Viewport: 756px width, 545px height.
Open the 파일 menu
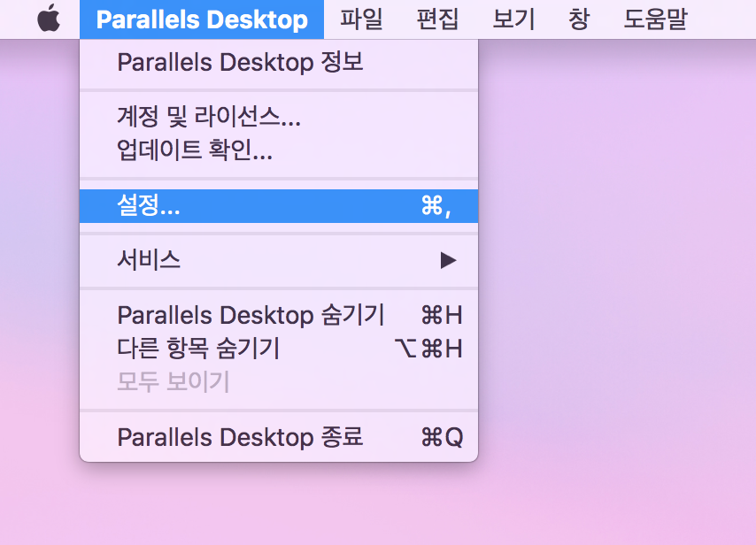coord(361,19)
